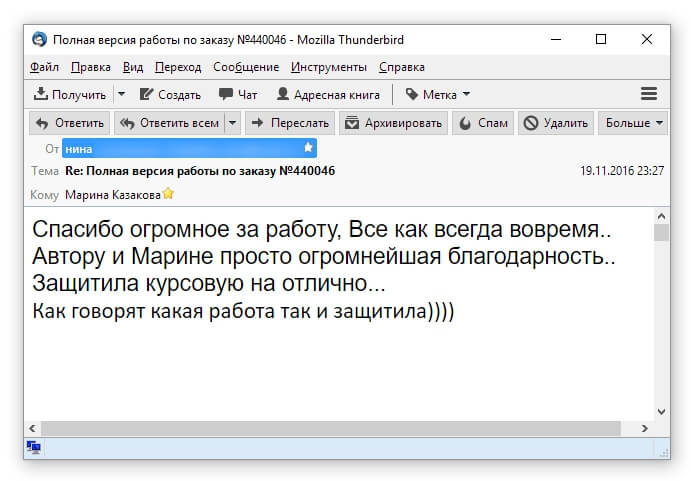Click the Thunderbird icon in title bar
Viewport: 691px width, 481px height.
coord(39,39)
